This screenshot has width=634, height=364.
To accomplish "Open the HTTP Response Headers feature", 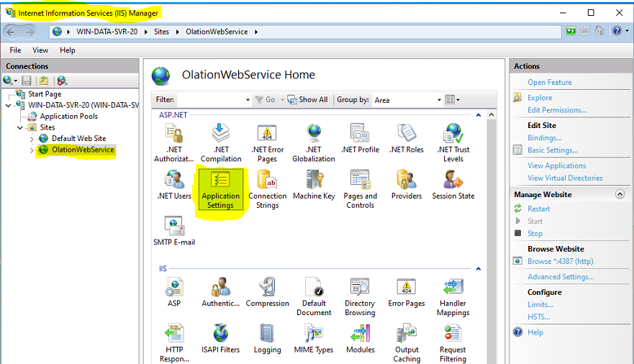I will pyautogui.click(x=174, y=342).
